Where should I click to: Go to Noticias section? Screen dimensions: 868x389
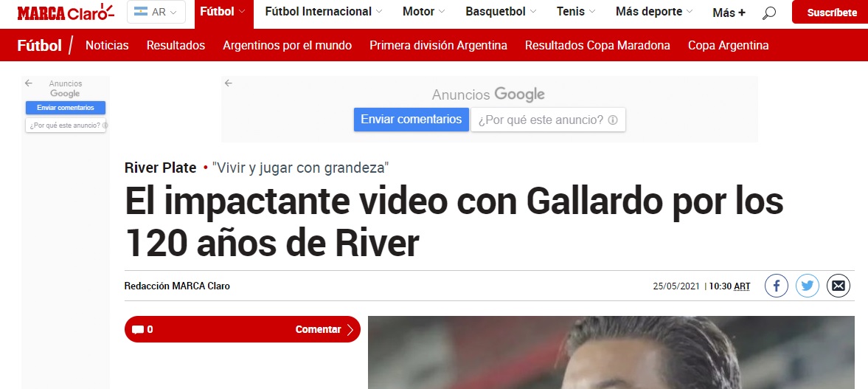pos(107,46)
